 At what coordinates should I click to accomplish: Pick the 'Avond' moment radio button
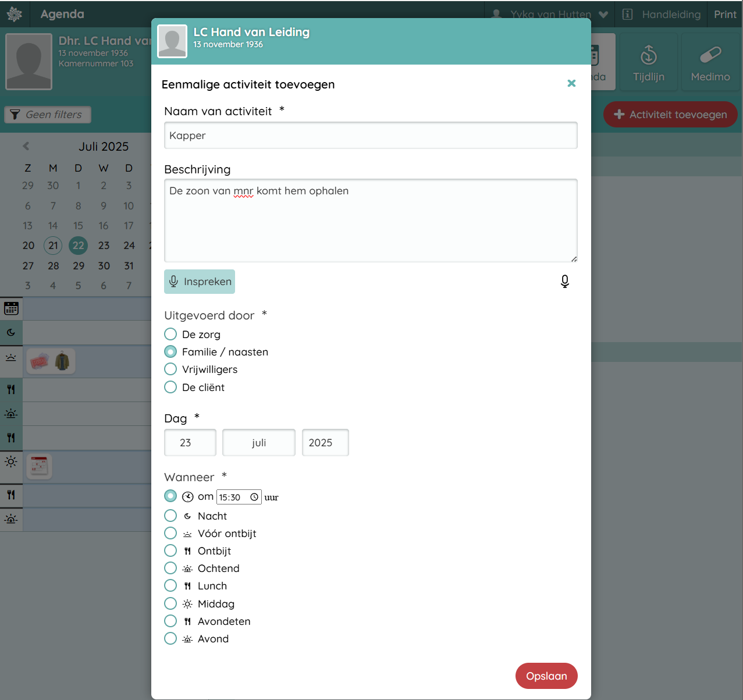[x=170, y=638]
